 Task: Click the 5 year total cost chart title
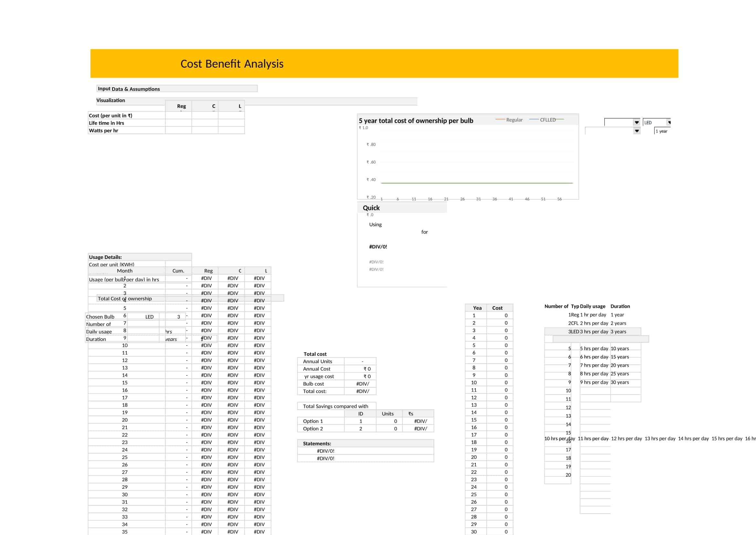click(x=416, y=121)
